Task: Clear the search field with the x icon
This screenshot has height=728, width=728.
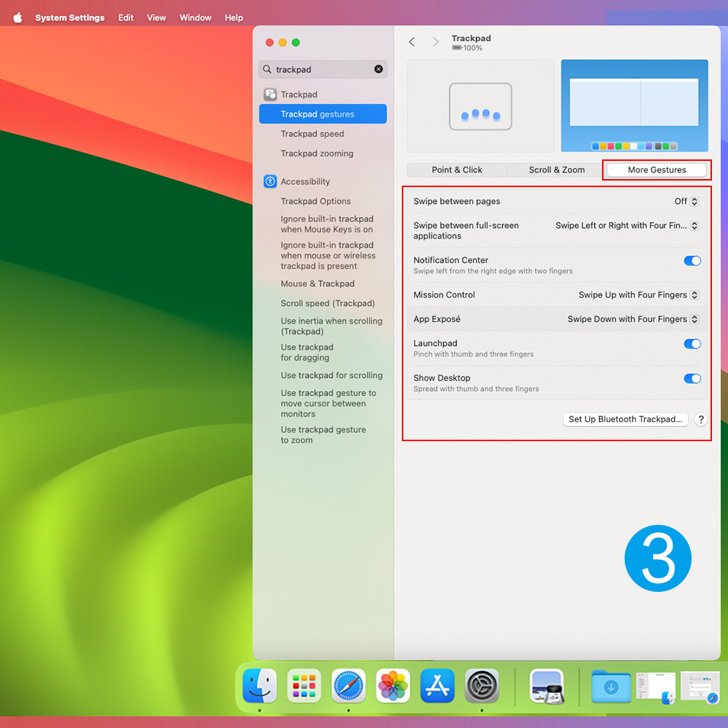Action: click(379, 69)
